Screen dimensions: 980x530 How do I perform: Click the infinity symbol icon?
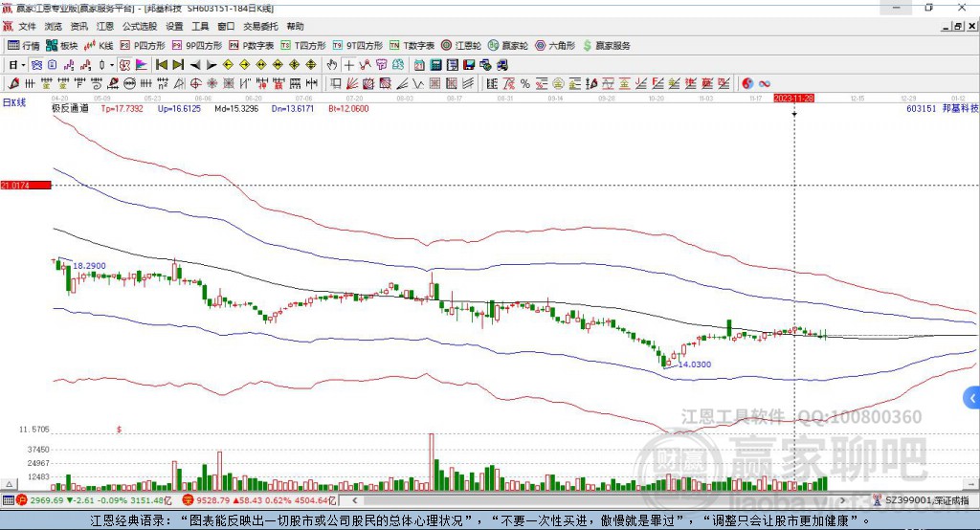[765, 84]
